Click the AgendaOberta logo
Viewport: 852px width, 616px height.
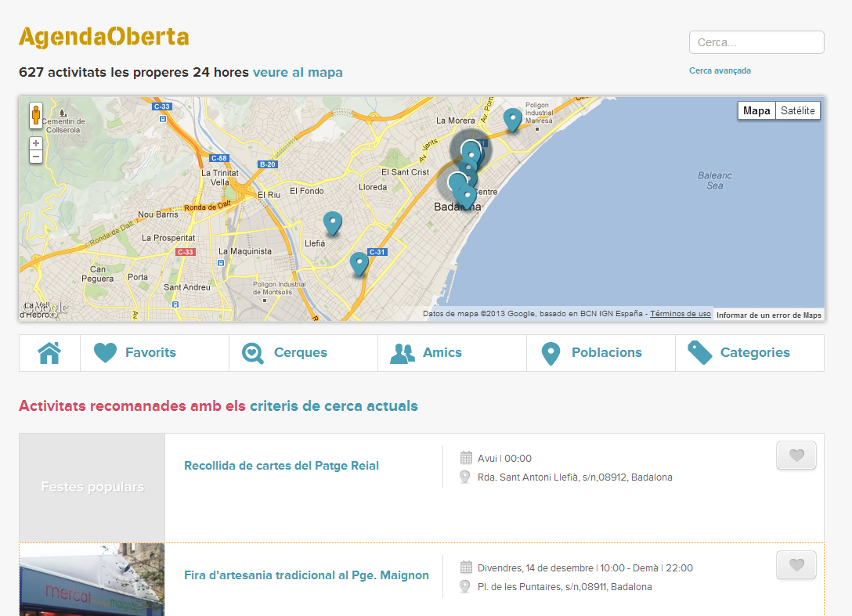[104, 37]
